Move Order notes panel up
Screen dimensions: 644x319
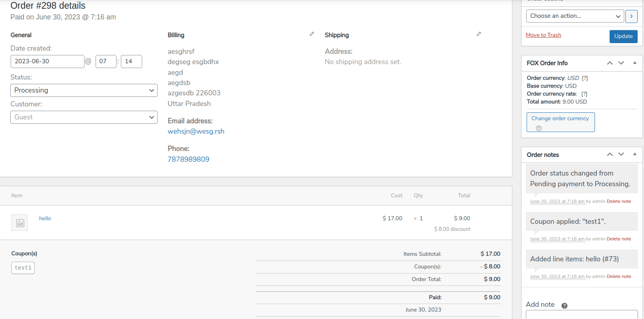tap(610, 155)
